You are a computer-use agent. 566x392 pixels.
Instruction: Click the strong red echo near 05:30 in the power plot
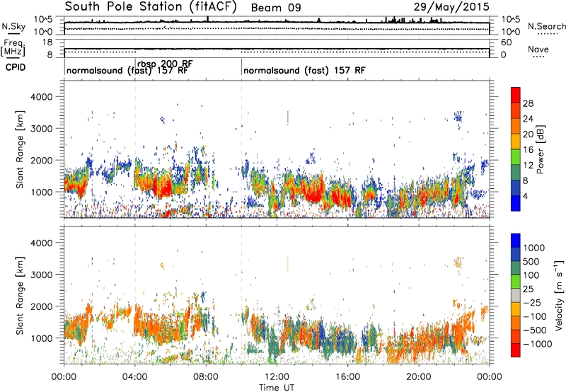click(x=164, y=186)
